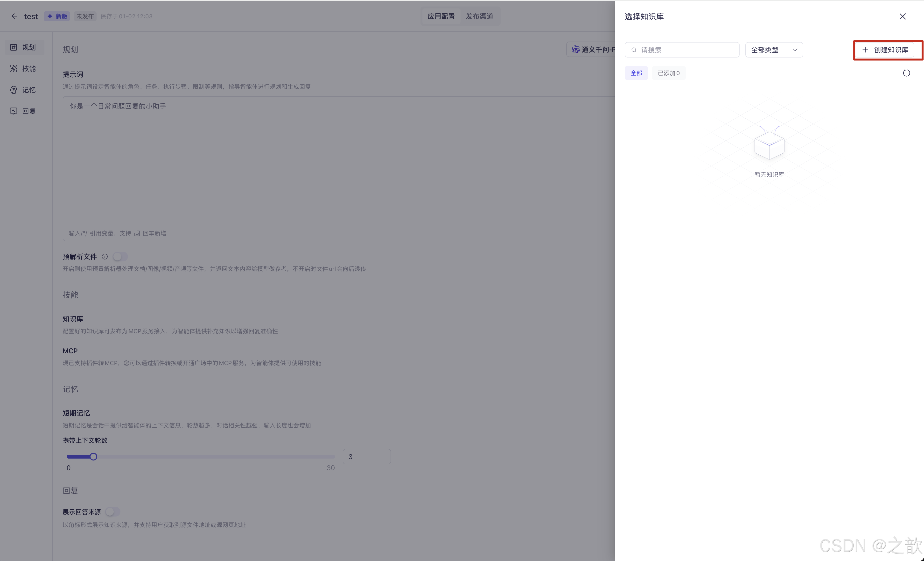Screen dimensions: 924x561
Task: Open the 通义千问 model selector
Action: point(593,50)
